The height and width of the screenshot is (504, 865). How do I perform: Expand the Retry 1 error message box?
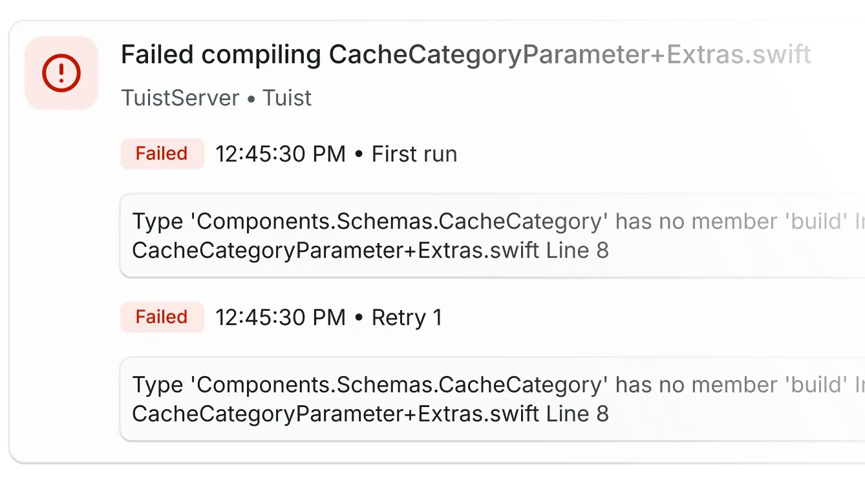coord(491,398)
